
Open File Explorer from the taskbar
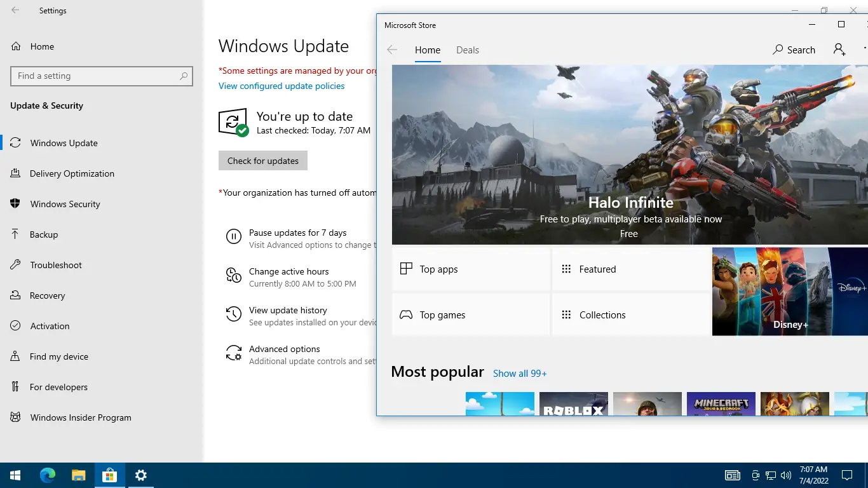[x=78, y=475]
